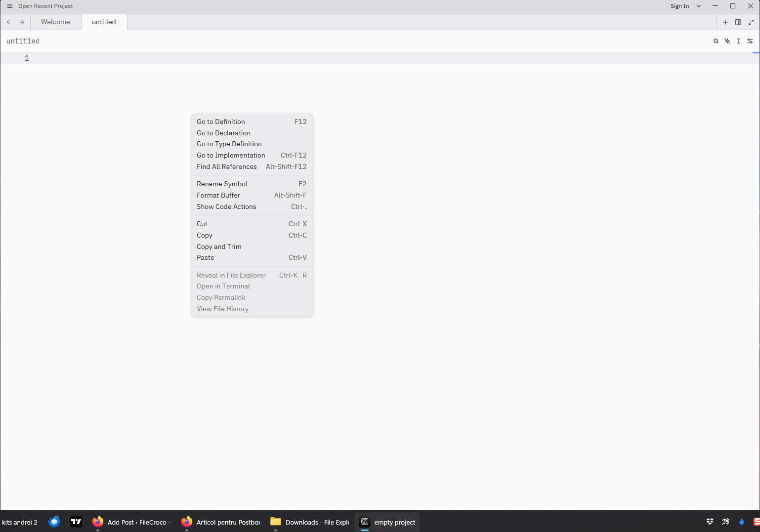Click line number 1 in the gutter
Image resolution: width=760 pixels, height=532 pixels.
click(27, 58)
